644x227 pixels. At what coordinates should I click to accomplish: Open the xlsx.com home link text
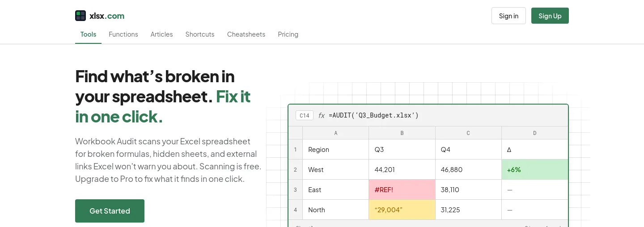click(x=107, y=16)
